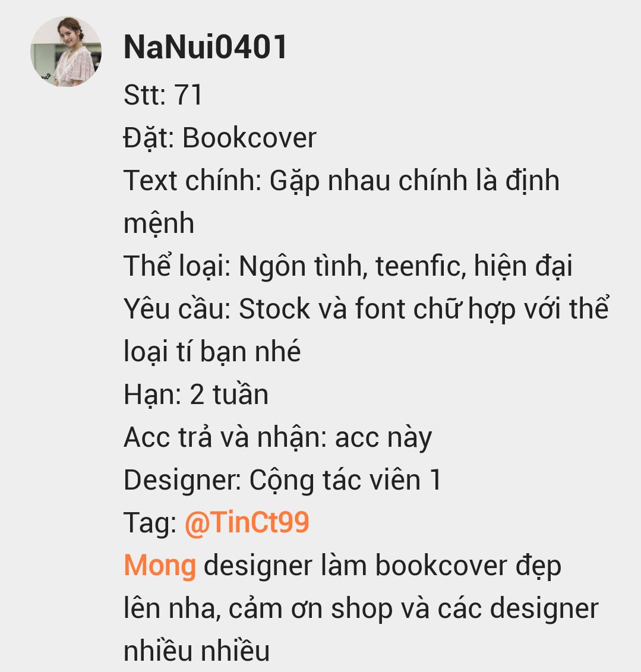
Task: Tap the word Bookcover in order line
Action: tap(250, 138)
